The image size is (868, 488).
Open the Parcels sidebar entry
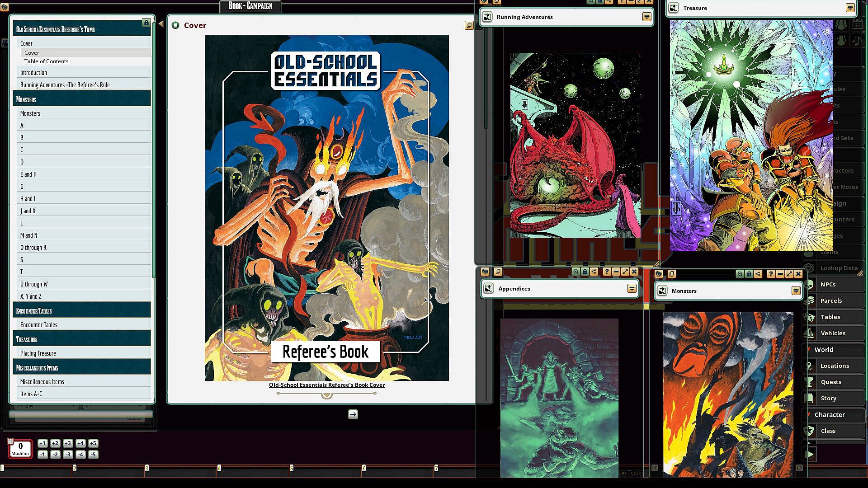[x=831, y=300]
